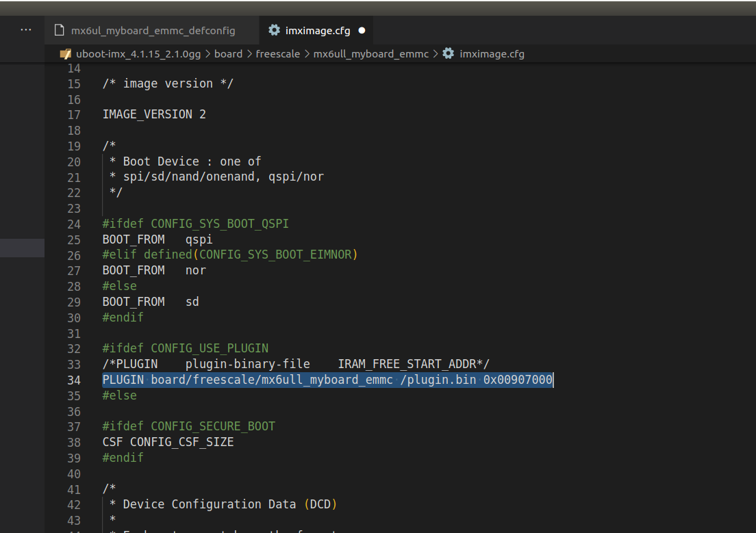
Task: Click the unsaved dot on the imximage.cfg tab
Action: [x=362, y=30]
